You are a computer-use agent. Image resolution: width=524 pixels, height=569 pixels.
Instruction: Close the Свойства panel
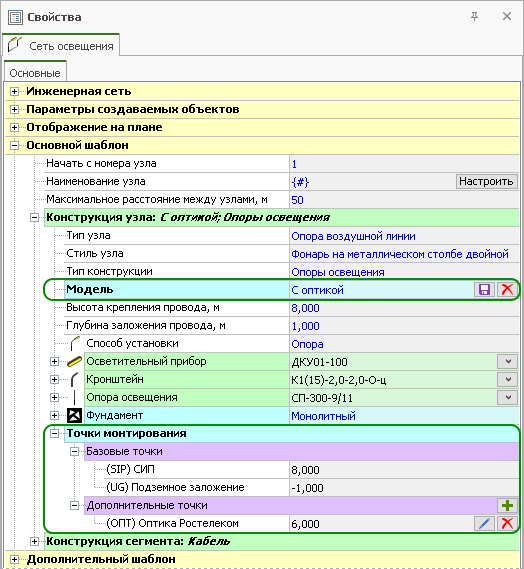[x=507, y=16]
